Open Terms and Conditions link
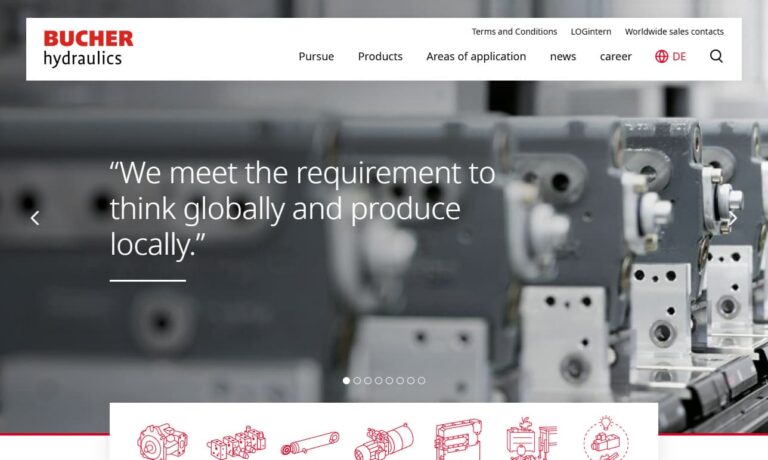The height and width of the screenshot is (460, 768). click(x=514, y=32)
